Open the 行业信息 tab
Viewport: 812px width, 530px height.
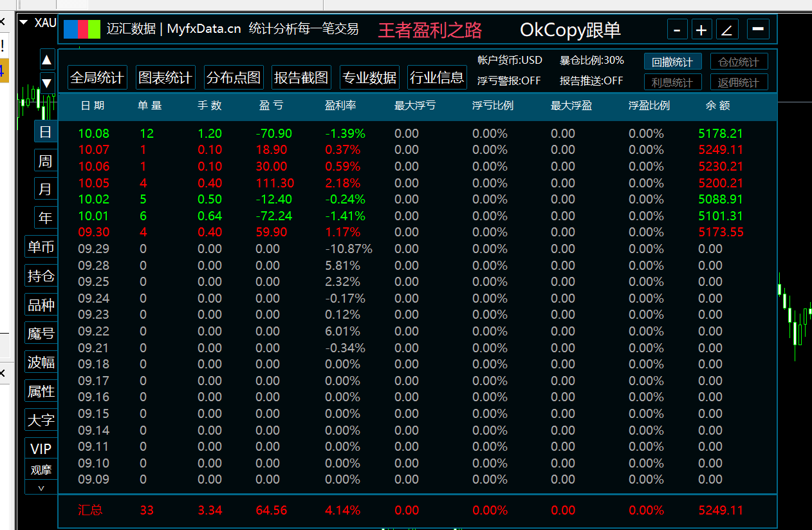pyautogui.click(x=437, y=78)
